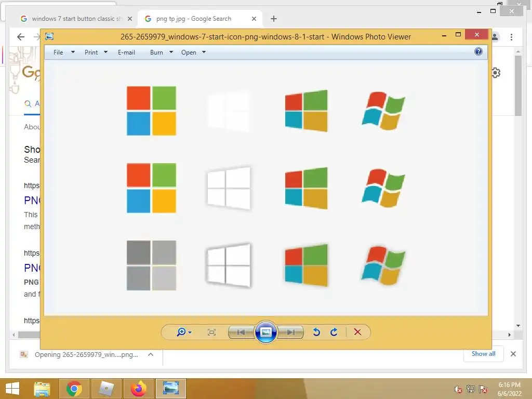Image resolution: width=532 pixels, height=399 pixels.
Task: Open the Windows Start button on taskbar
Action: (13, 389)
